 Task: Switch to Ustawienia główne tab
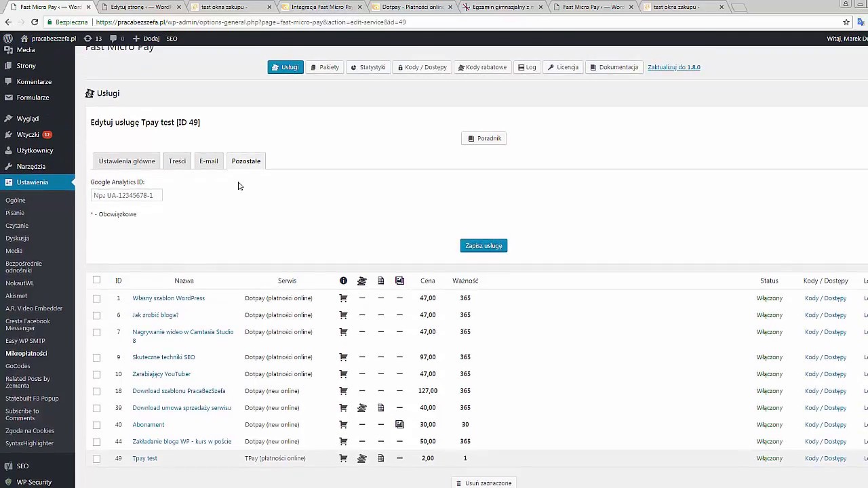coord(127,161)
